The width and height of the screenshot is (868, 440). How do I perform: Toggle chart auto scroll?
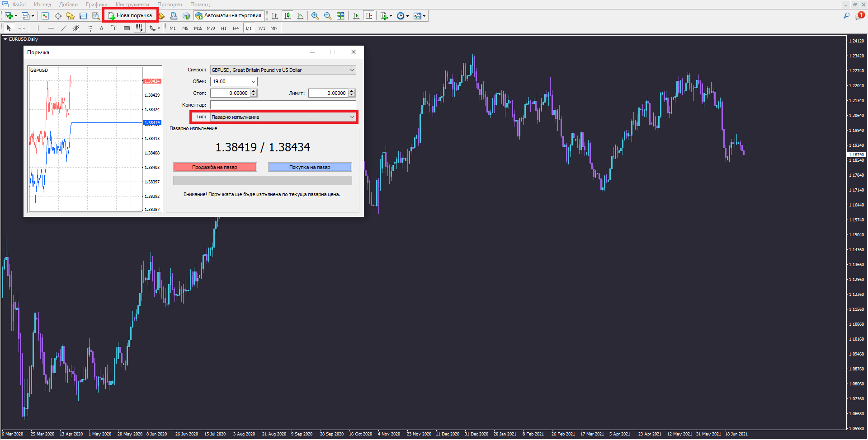point(356,16)
